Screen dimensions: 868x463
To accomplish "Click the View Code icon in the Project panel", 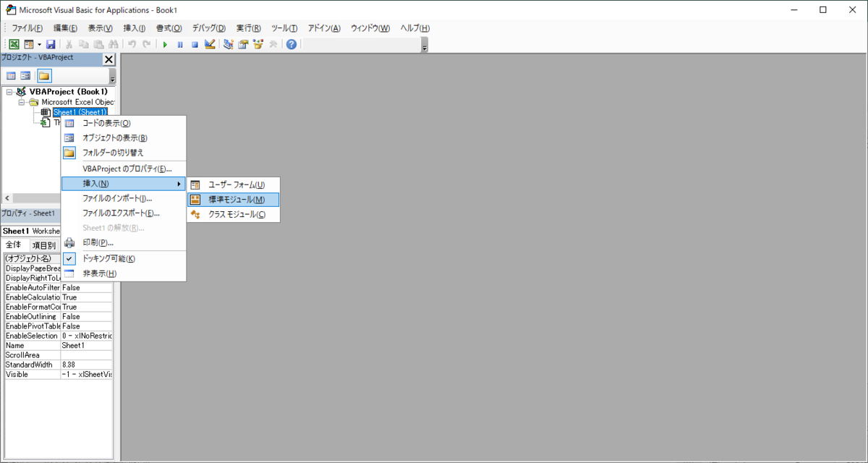I will [x=12, y=76].
